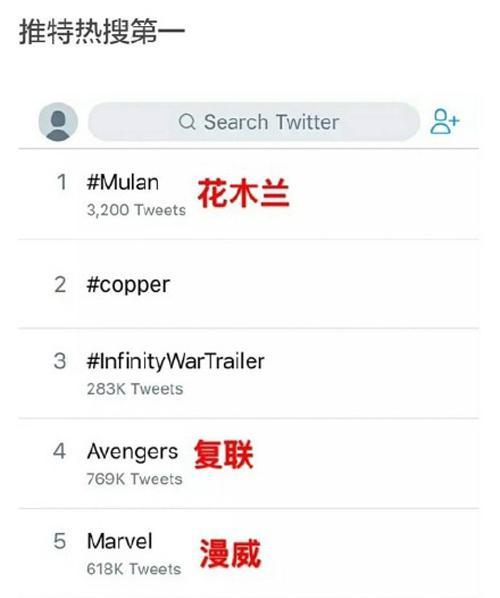The width and height of the screenshot is (500, 598).
Task: Click rank number 5 beside Marvel
Action: coord(60,541)
